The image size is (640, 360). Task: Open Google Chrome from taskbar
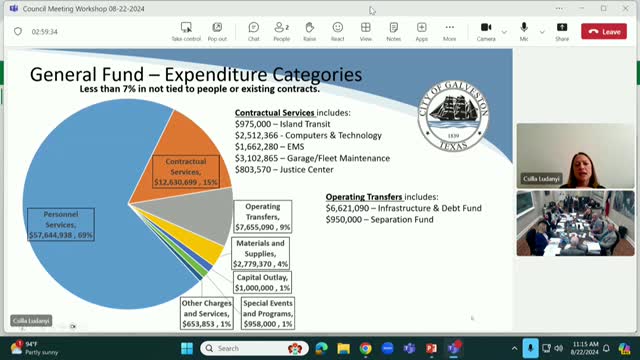click(366, 348)
